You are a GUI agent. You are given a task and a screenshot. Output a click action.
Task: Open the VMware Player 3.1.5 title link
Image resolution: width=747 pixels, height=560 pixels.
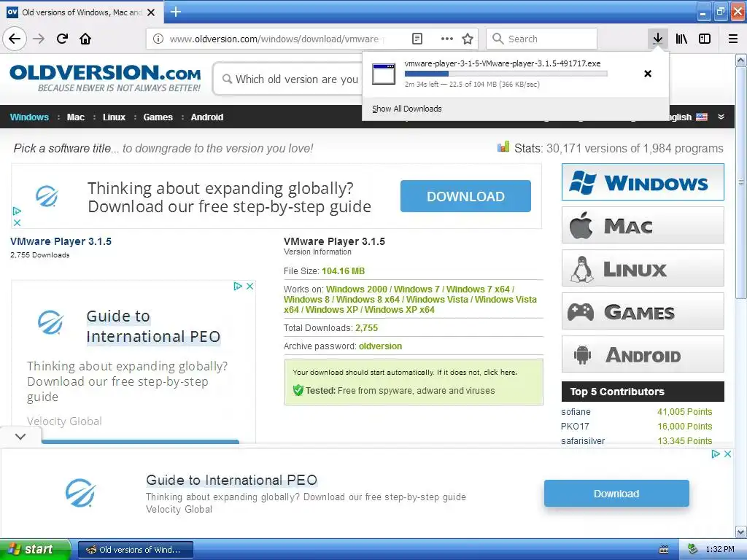[x=61, y=241]
